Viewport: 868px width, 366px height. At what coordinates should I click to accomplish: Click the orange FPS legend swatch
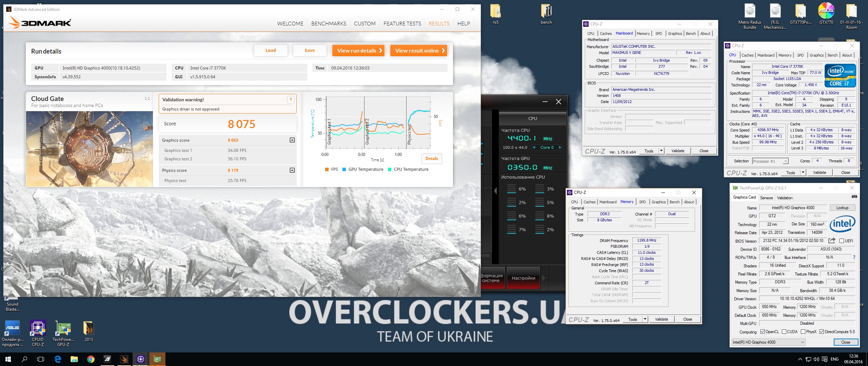[327, 169]
